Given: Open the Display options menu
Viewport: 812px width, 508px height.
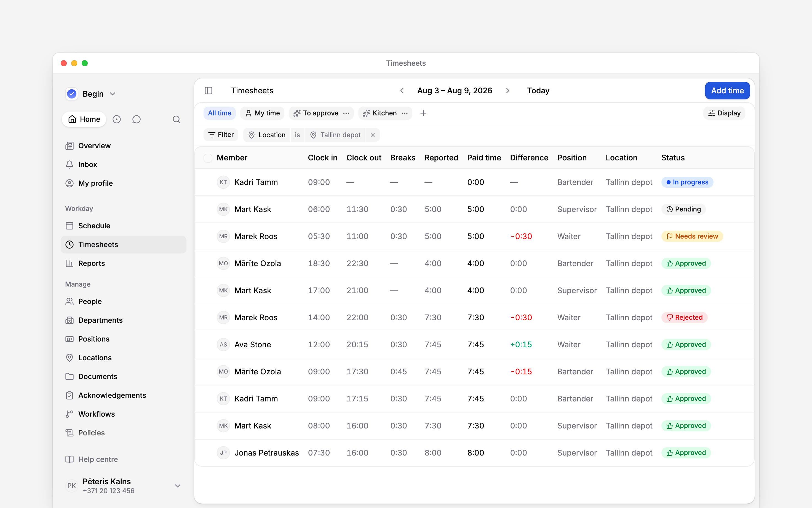Looking at the screenshot, I should click(724, 113).
